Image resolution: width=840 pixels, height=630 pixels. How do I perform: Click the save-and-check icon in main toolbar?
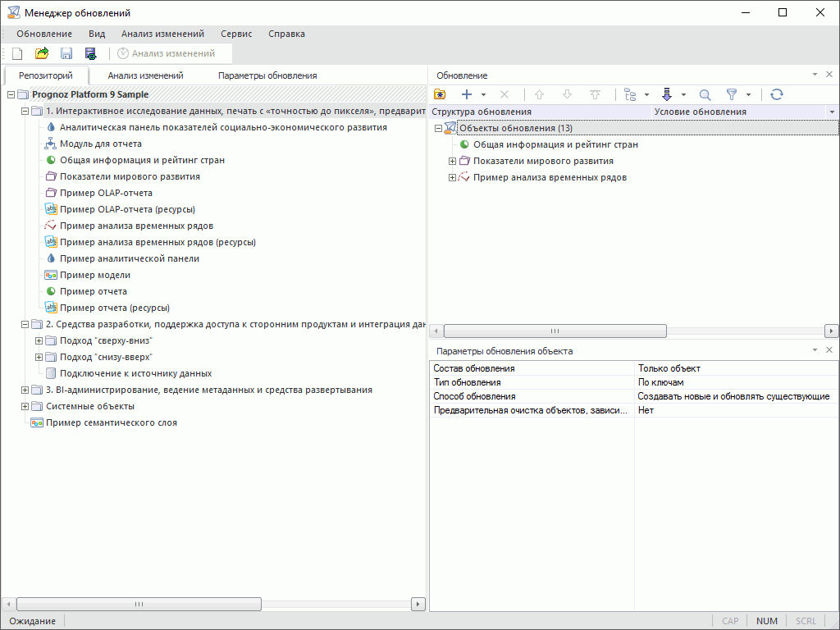pyautogui.click(x=91, y=53)
